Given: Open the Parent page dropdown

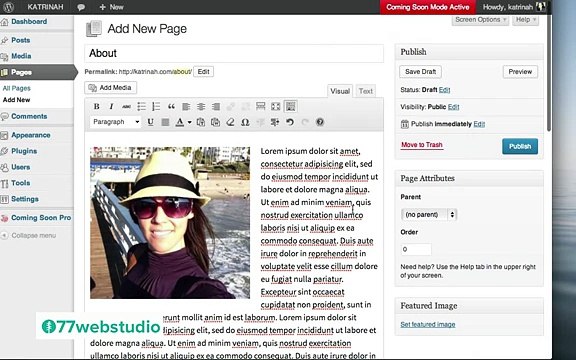Looking at the screenshot, I should click(429, 214).
